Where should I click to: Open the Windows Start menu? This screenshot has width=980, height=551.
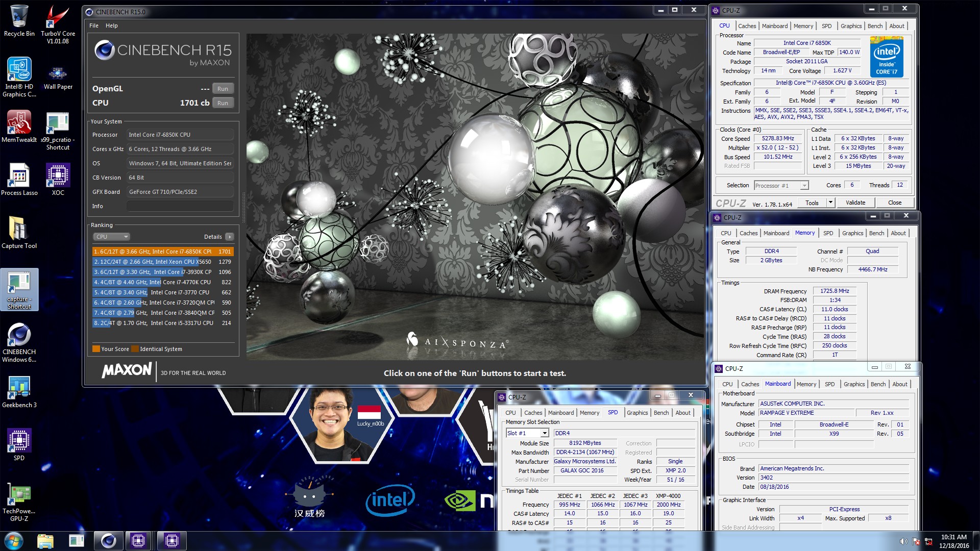[14, 541]
